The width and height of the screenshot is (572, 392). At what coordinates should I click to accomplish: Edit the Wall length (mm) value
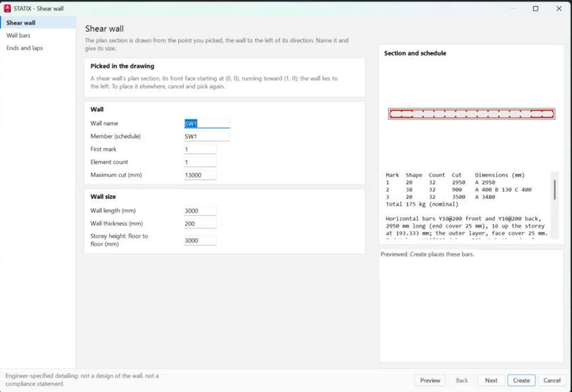(x=200, y=211)
